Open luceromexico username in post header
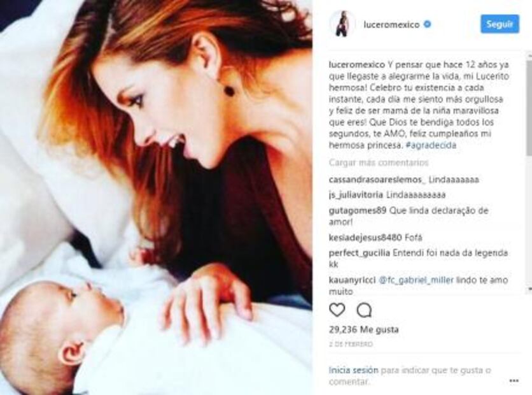 click(x=391, y=25)
